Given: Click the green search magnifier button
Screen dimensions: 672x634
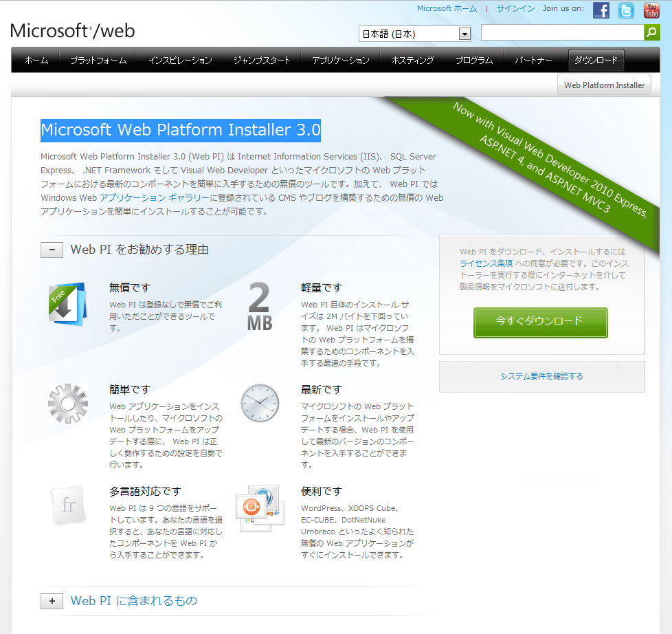Looking at the screenshot, I should click(x=652, y=32).
